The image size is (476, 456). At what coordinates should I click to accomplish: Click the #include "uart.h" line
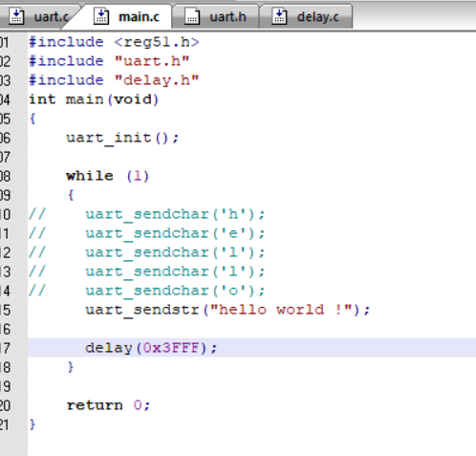click(109, 61)
